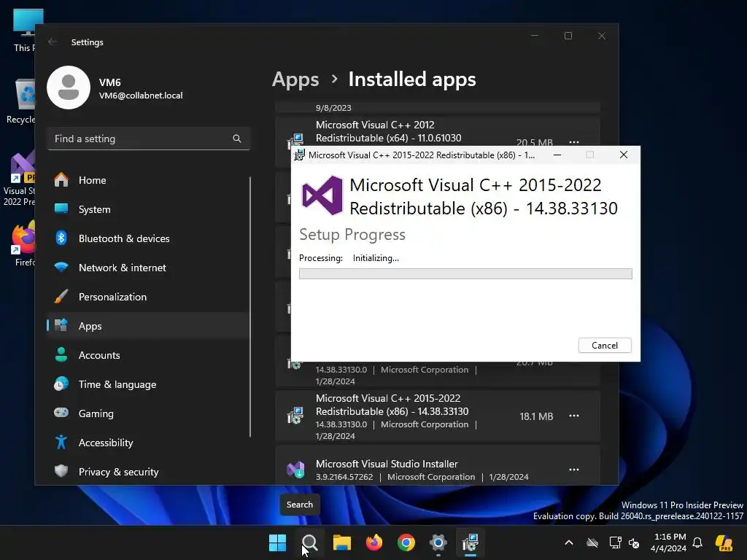Launch Chrome from taskbar
The image size is (747, 560).
(x=406, y=542)
